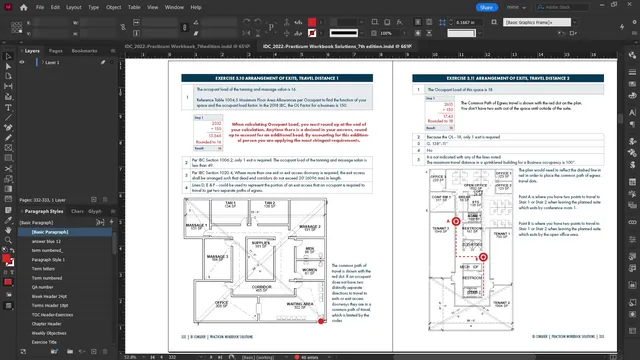640x360 pixels.
Task: Select the Hand tool
Action: 8,230
